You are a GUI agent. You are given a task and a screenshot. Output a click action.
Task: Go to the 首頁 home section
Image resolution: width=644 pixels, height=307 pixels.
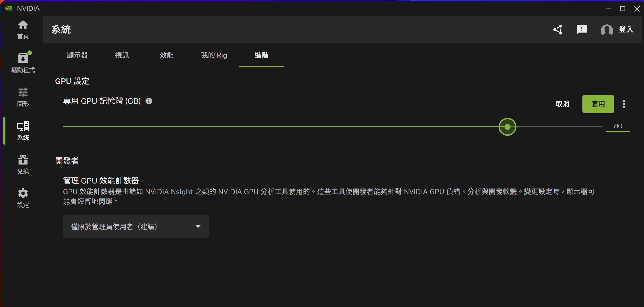(23, 30)
